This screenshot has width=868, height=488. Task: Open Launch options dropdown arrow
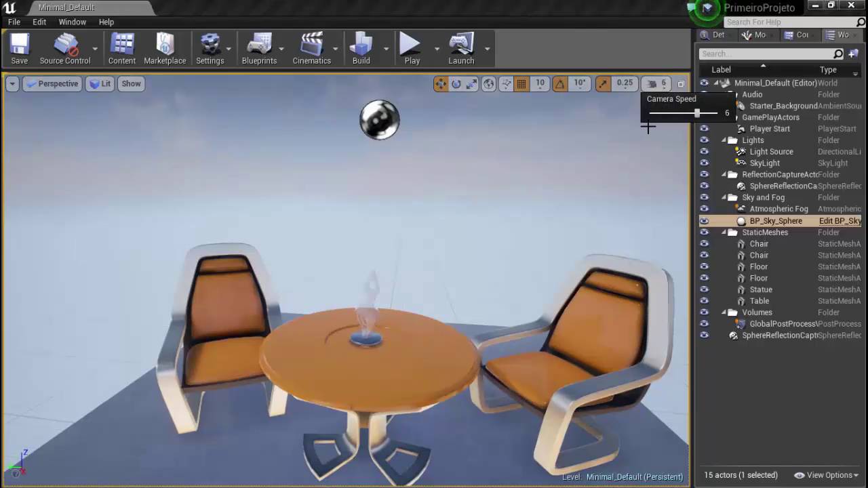[487, 49]
